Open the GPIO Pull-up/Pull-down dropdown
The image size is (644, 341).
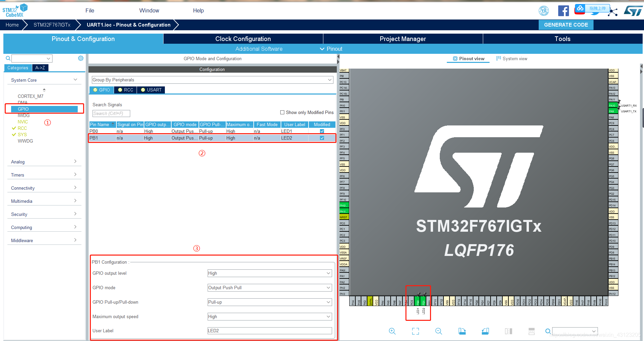[270, 302]
